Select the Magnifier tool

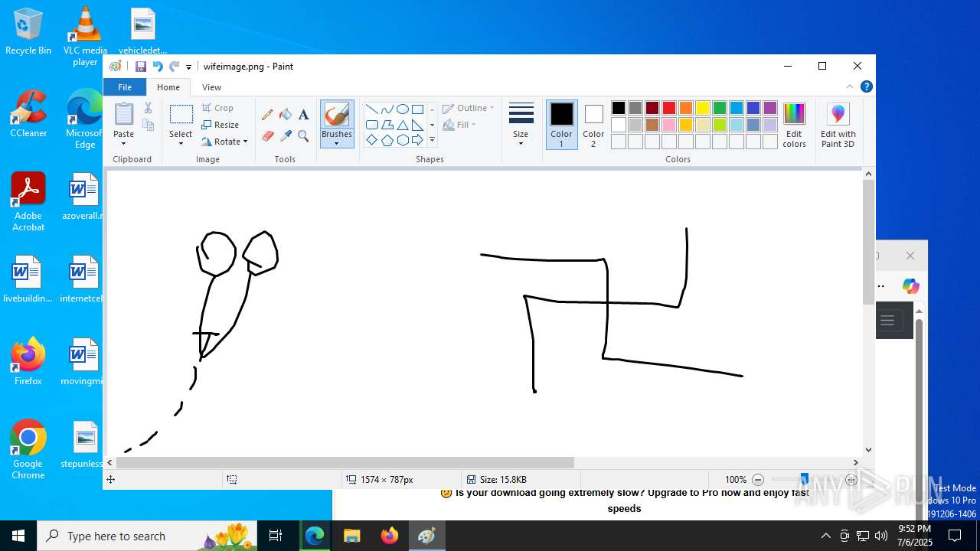[x=303, y=136]
